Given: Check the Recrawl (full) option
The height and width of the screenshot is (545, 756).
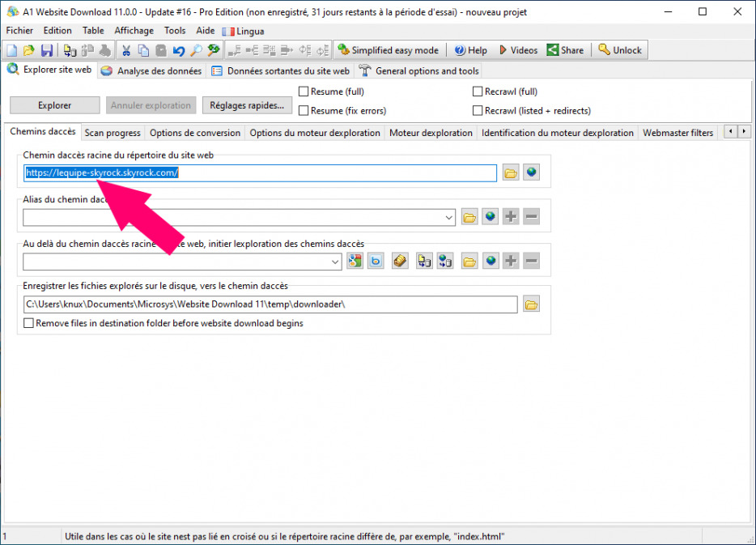Looking at the screenshot, I should (x=478, y=92).
